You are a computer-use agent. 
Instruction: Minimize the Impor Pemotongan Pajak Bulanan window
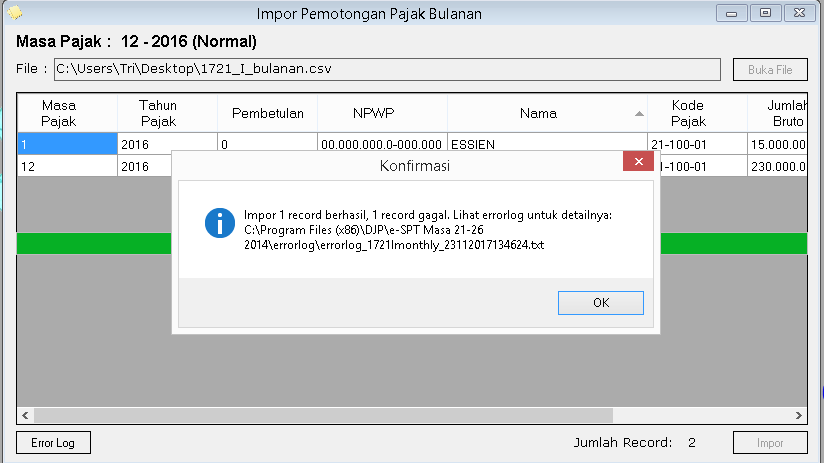click(x=731, y=13)
